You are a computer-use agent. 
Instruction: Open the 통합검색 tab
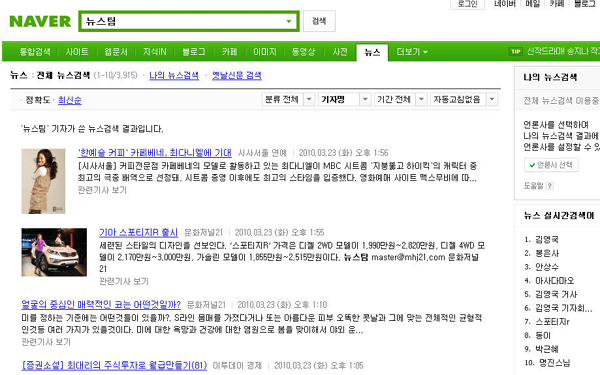click(35, 52)
